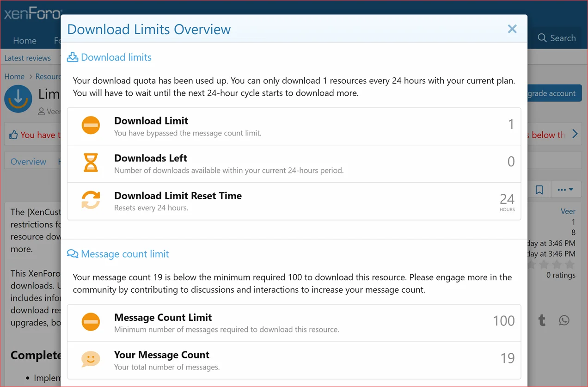Select the smiley icon next to Your Message Count
The image size is (588, 387).
[91, 358]
